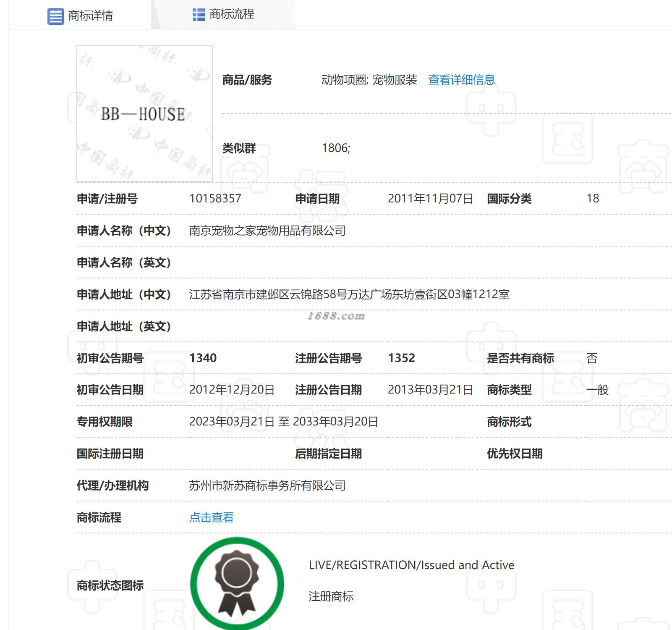Select similar group value 1806;
The image size is (672, 630).
(x=336, y=148)
